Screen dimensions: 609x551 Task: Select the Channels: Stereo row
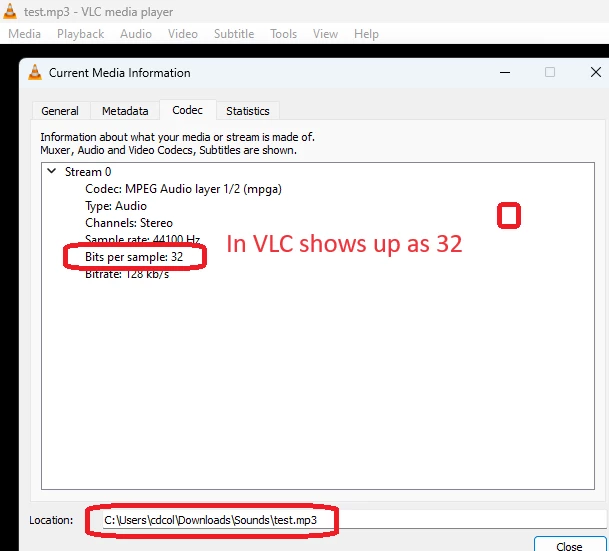click(x=129, y=223)
